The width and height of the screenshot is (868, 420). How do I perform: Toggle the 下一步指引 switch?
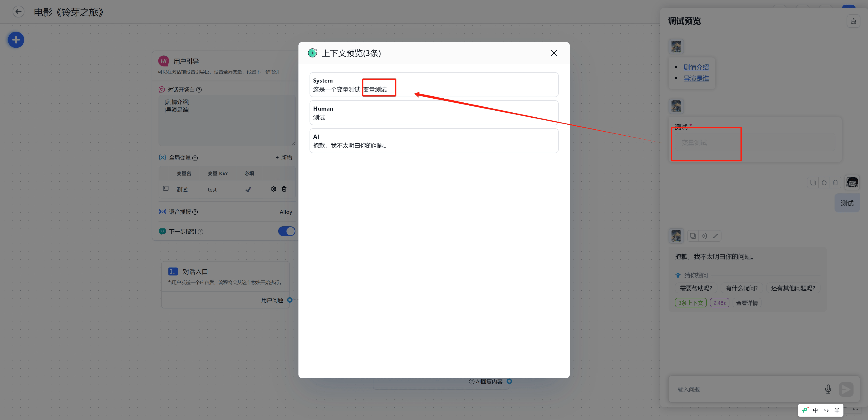tap(286, 231)
